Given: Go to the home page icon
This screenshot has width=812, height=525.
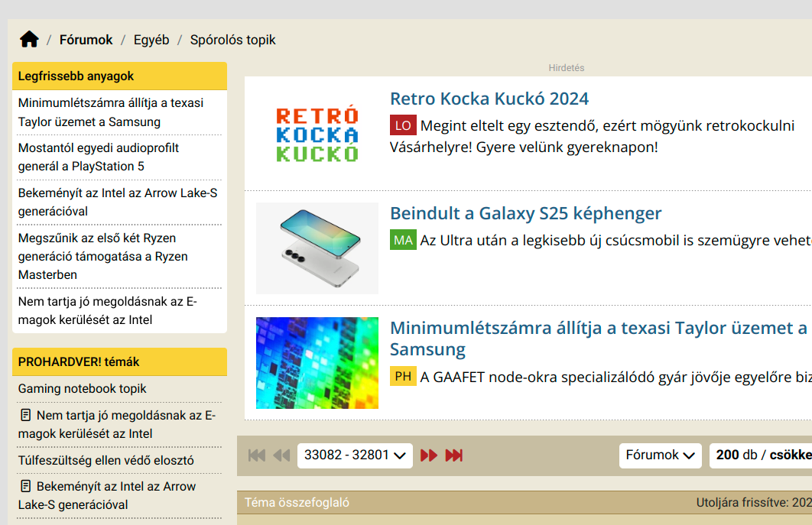Looking at the screenshot, I should [29, 39].
